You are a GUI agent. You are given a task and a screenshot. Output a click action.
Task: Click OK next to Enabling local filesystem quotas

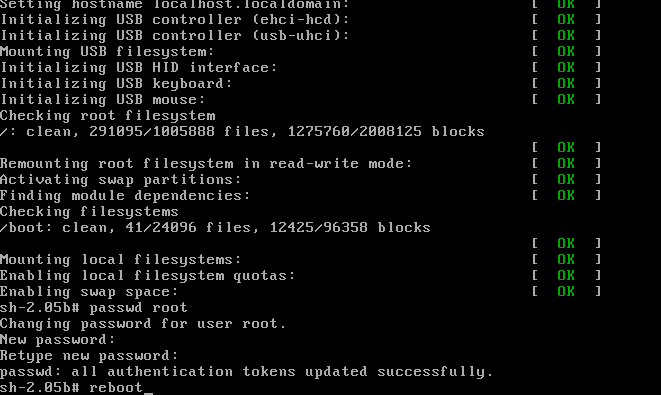(x=566, y=275)
